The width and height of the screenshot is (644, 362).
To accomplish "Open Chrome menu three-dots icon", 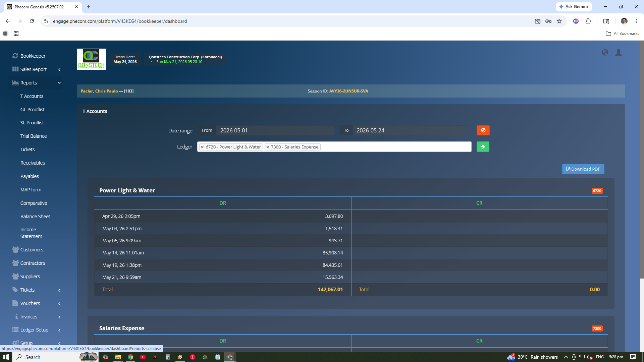I will [x=636, y=21].
